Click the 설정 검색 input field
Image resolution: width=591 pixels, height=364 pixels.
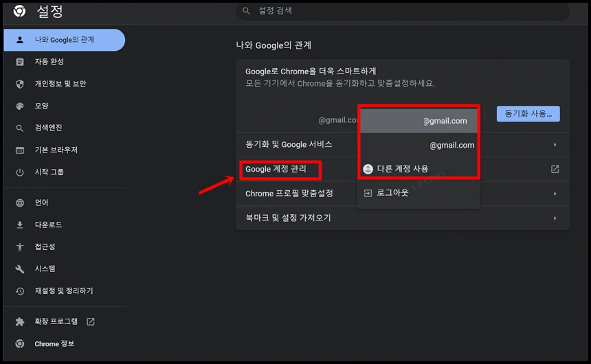coord(403,11)
